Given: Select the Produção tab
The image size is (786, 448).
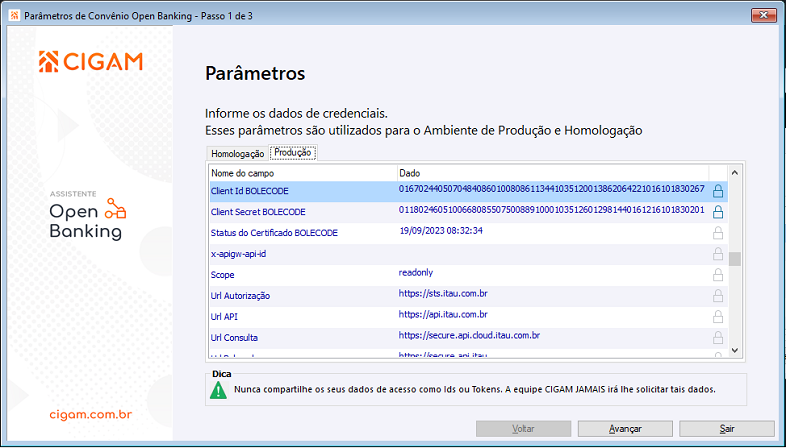Looking at the screenshot, I should [293, 152].
